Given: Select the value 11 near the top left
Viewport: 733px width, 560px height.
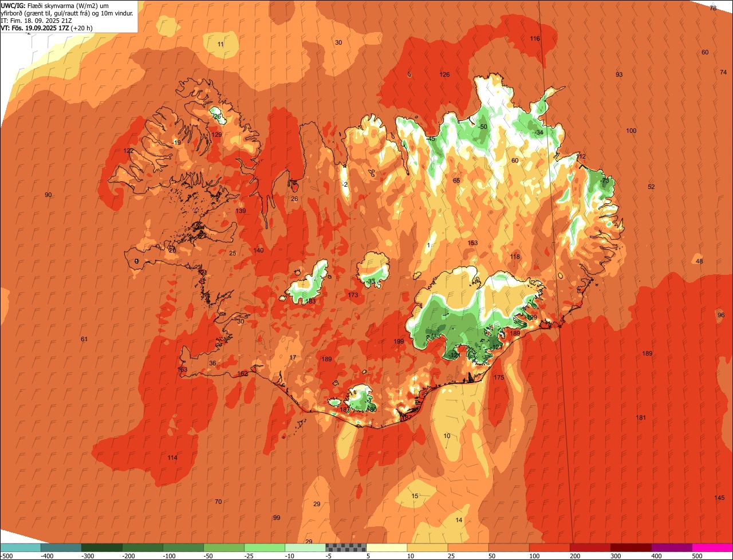Looking at the screenshot, I should pos(220,45).
